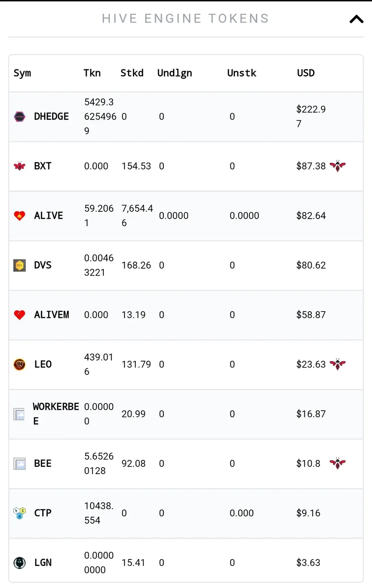Click the bee icon beside $10.8
The height and width of the screenshot is (588, 372).
(x=338, y=464)
